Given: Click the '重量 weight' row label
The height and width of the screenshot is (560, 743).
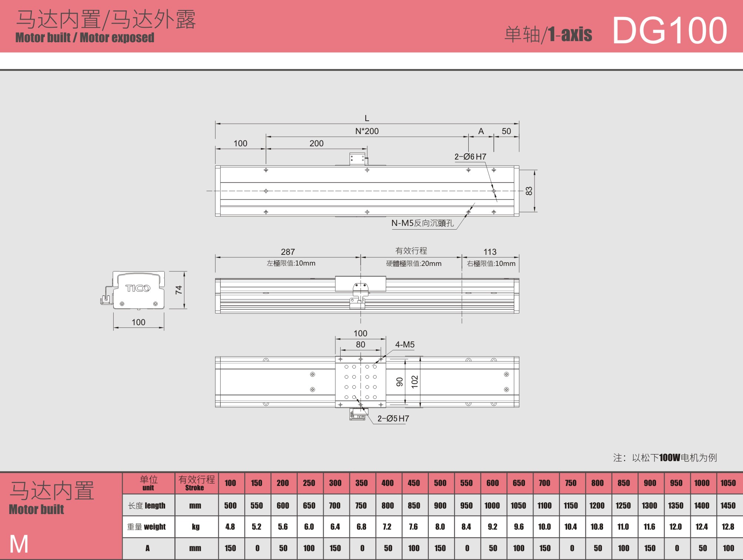Looking at the screenshot, I should click(147, 527).
